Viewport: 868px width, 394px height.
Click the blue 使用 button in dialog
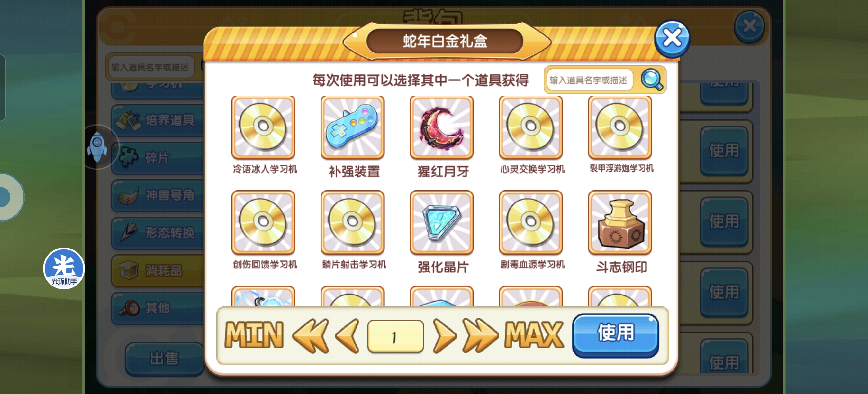[615, 335]
